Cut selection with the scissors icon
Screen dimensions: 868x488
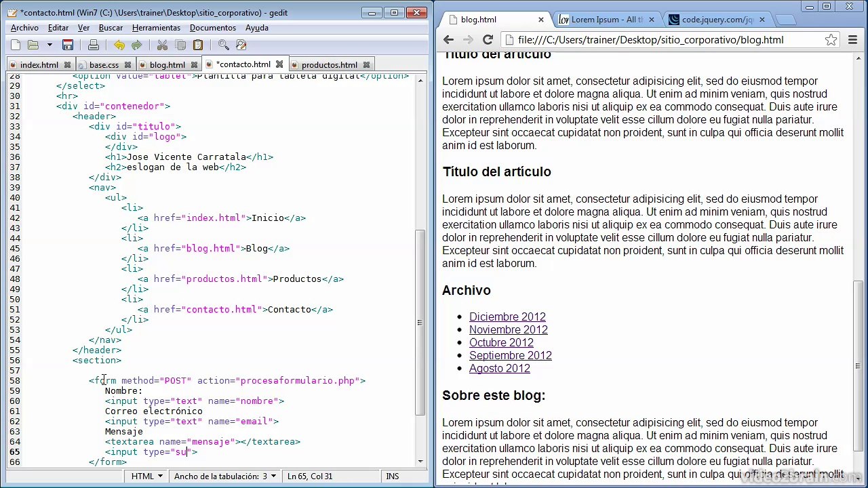pyautogui.click(x=162, y=45)
